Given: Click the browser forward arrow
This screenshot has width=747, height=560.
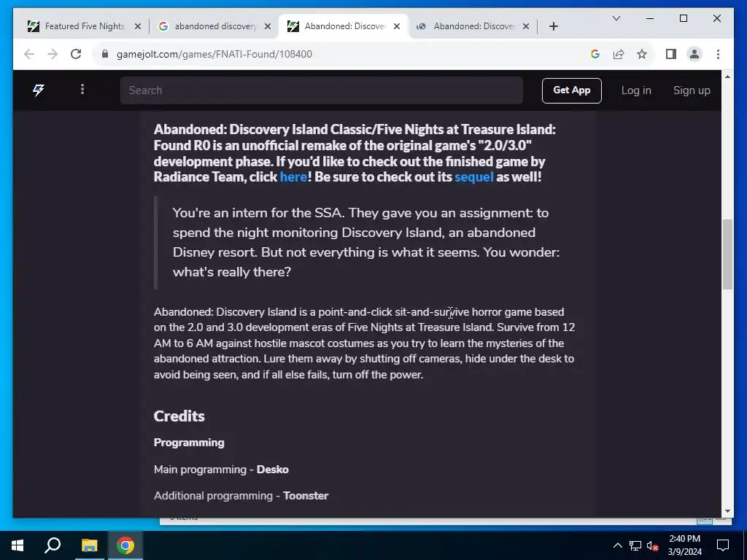Looking at the screenshot, I should click(53, 54).
